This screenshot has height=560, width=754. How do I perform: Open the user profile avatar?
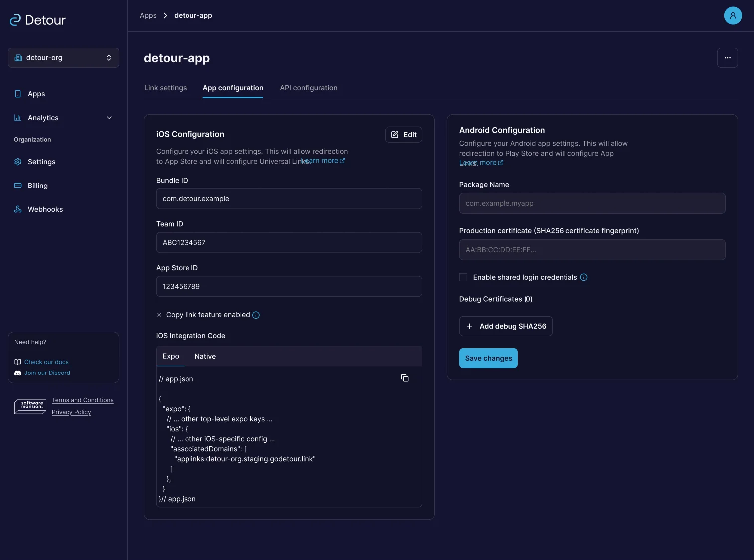733,16
